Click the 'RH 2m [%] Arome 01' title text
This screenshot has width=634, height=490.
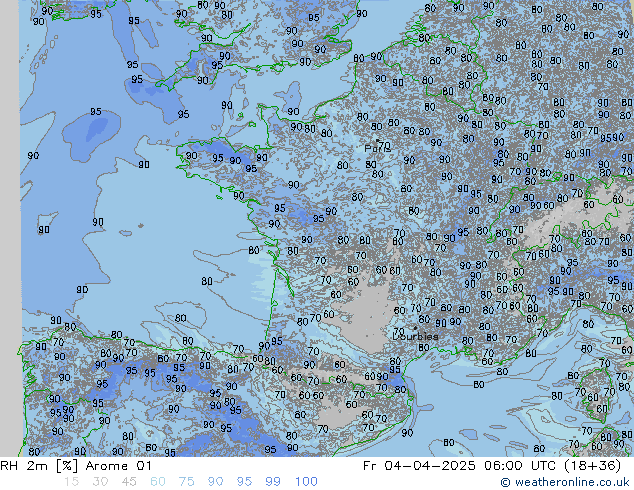(76, 466)
